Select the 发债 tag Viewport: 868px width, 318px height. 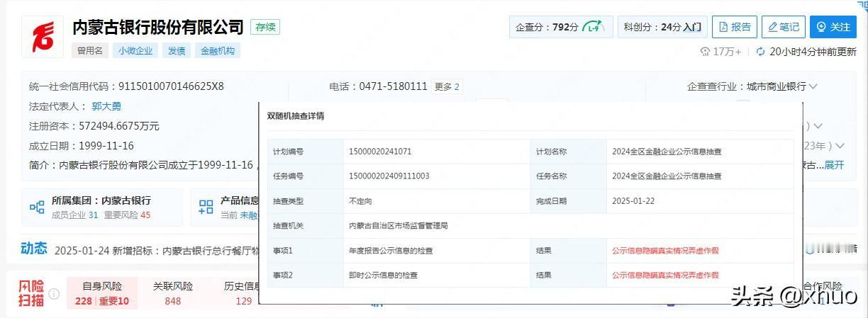click(x=177, y=50)
